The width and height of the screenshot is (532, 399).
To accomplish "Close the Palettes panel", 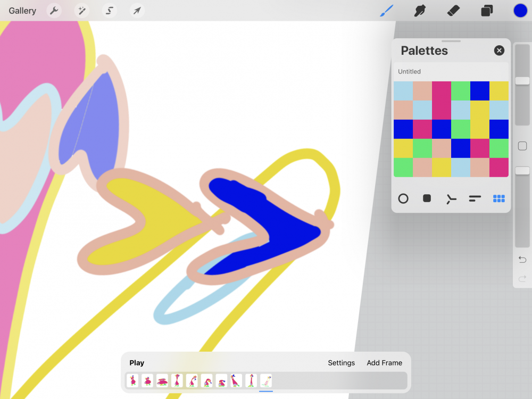I will (499, 51).
